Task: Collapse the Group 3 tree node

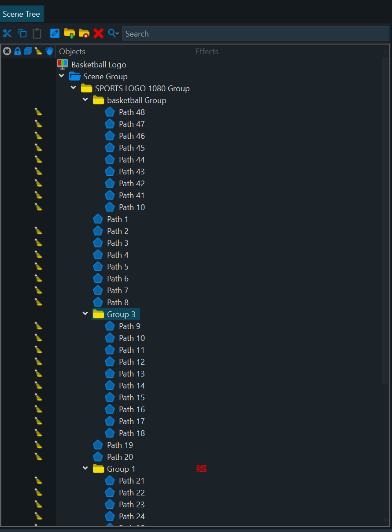Action: 85,314
